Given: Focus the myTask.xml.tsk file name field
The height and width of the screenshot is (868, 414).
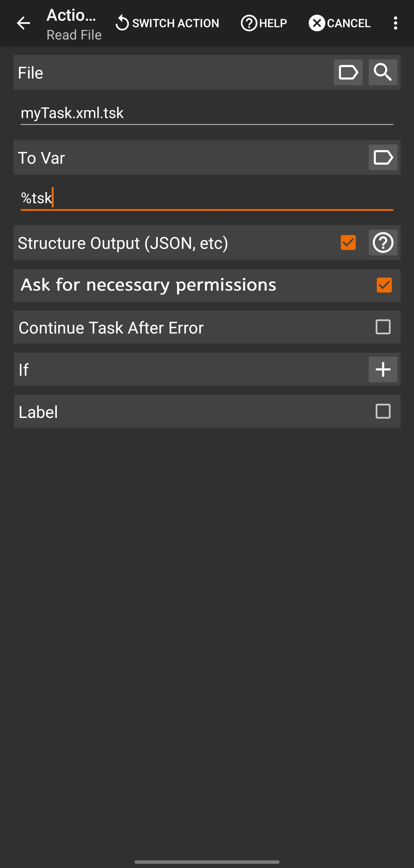Looking at the screenshot, I should click(207, 113).
